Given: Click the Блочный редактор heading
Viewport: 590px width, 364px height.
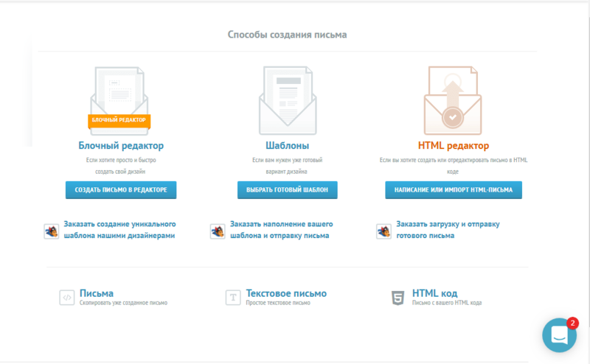Looking at the screenshot, I should tap(121, 146).
